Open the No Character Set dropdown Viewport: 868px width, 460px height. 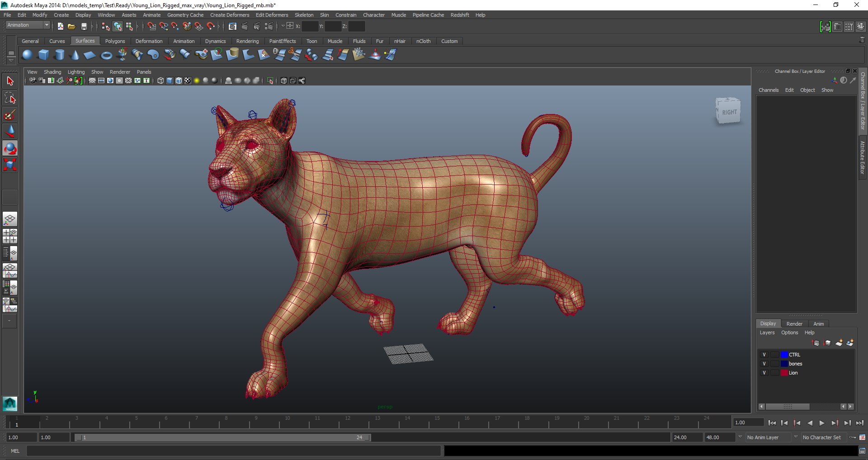pos(822,437)
